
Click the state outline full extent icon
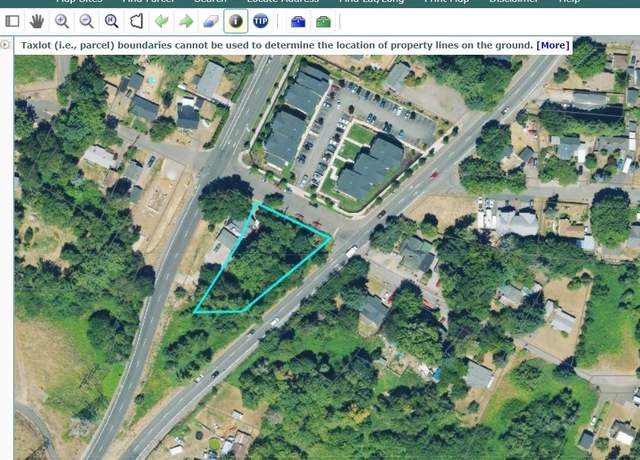pos(136,21)
